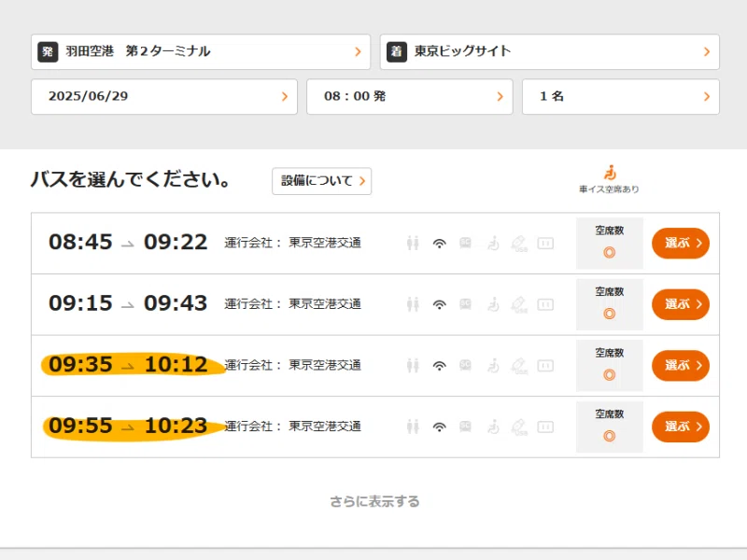Click the Wi-Fi icon in the 09:55 bus row
This screenshot has height=560, width=747.
coord(439,427)
